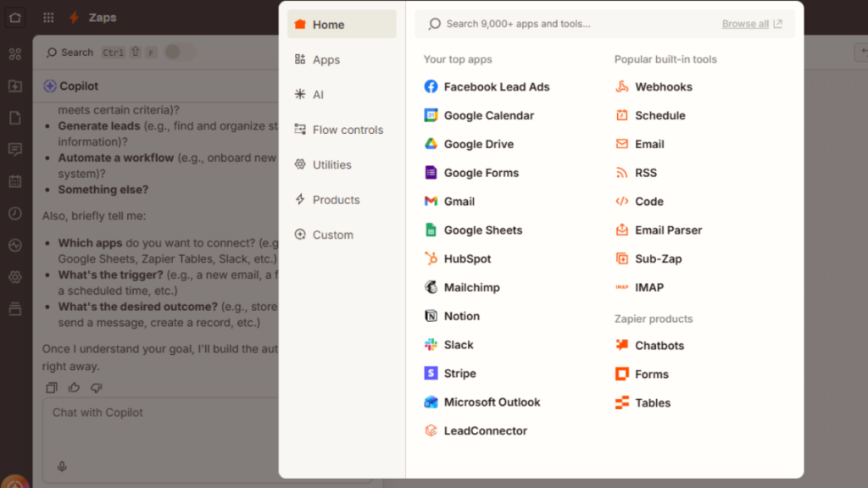Copy the Copilot response
Image resolution: width=868 pixels, height=488 pixels.
52,388
